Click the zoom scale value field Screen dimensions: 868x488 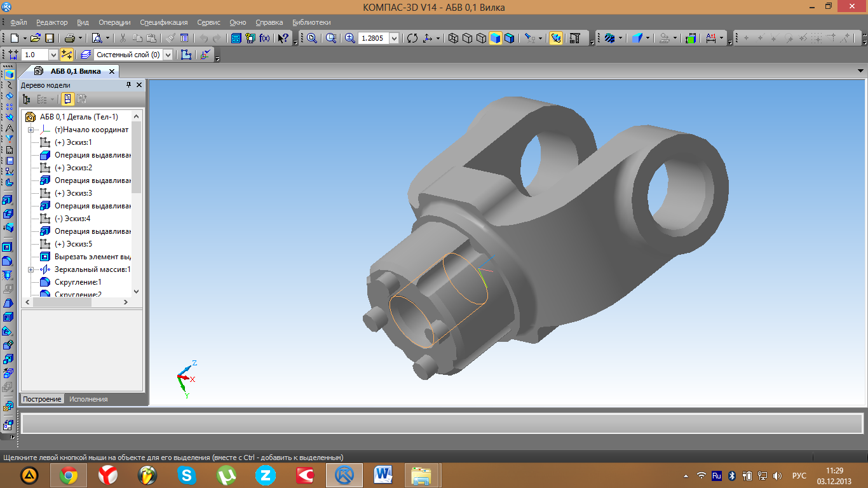374,38
